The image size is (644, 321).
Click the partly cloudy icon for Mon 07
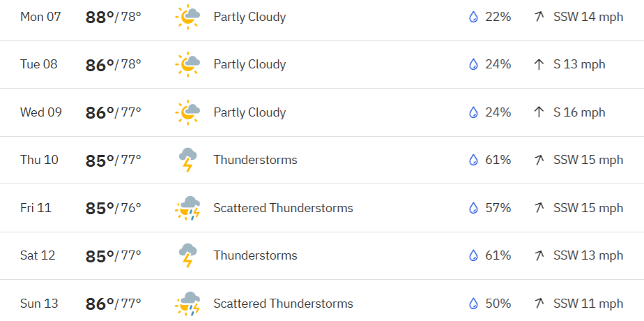(187, 17)
